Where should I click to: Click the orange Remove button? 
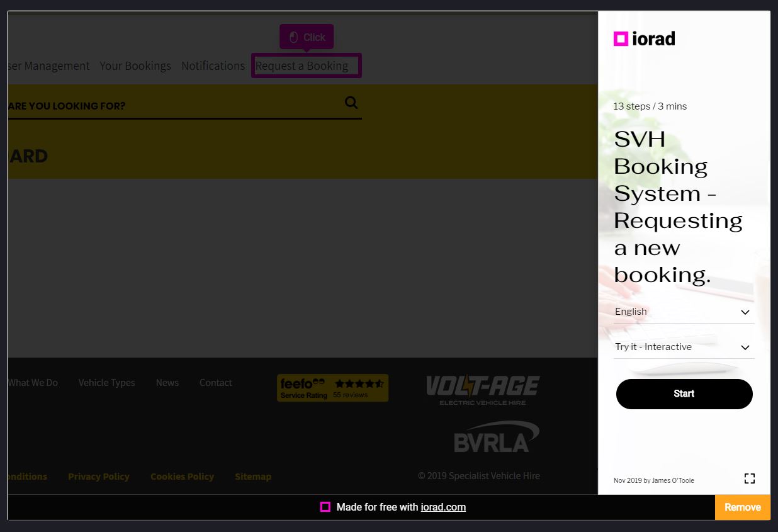tap(742, 507)
